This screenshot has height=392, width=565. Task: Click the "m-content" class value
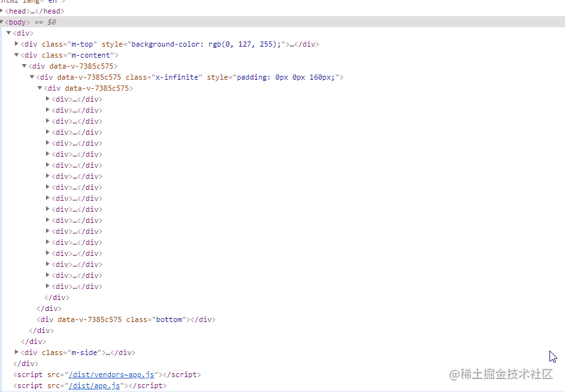91,56
